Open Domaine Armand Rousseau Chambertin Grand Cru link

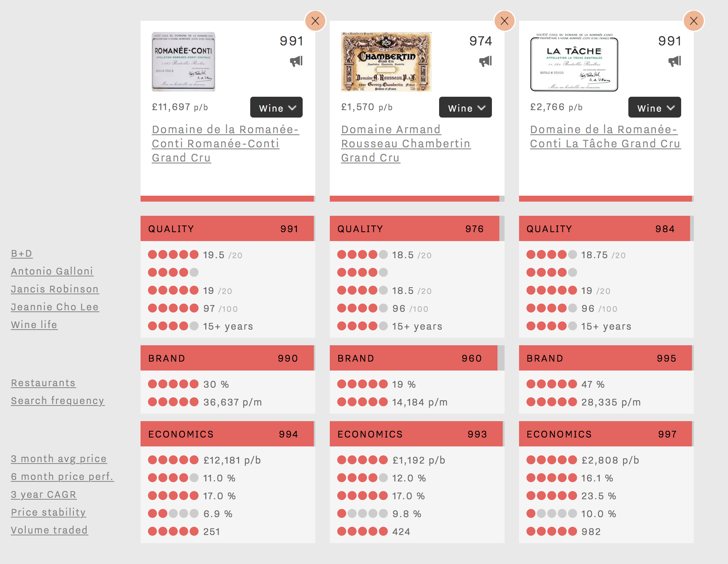tap(406, 144)
